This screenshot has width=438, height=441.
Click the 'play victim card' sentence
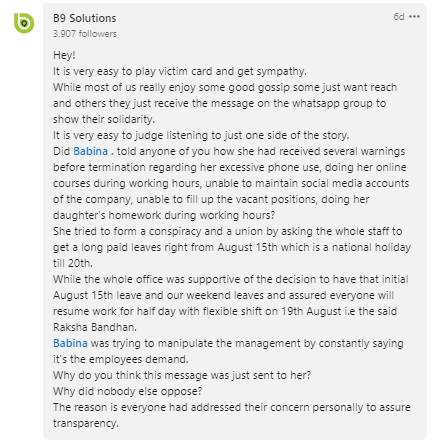[x=180, y=71]
